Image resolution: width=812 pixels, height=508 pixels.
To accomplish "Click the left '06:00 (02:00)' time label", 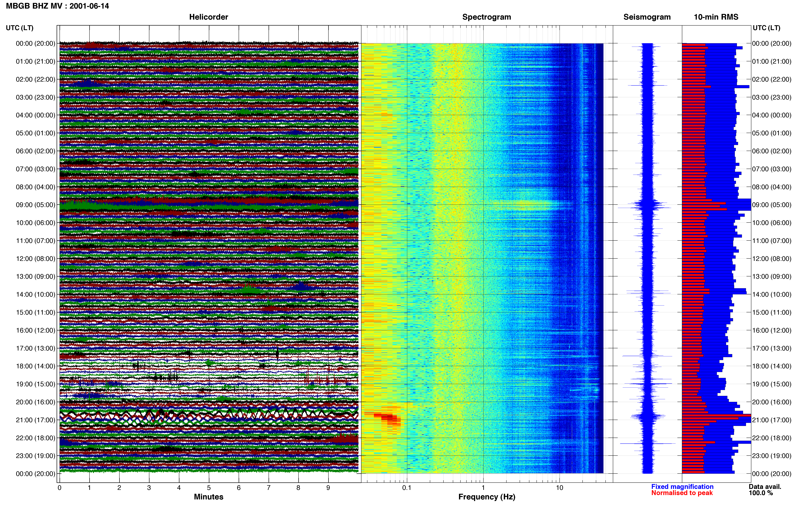I will pos(36,151).
